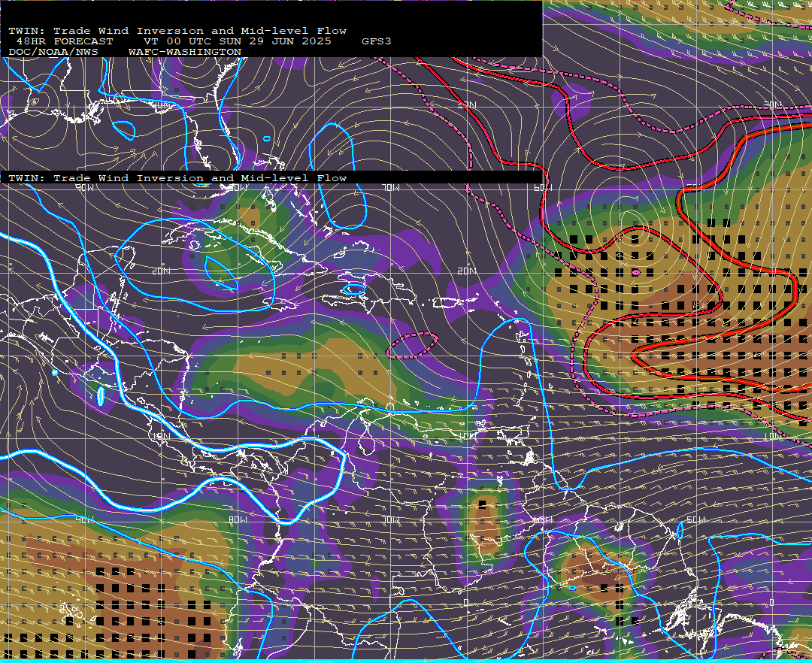Click the TWIN title line above '48HR FORECAST'
Image resolution: width=812 pixels, height=663 pixels.
click(177, 31)
